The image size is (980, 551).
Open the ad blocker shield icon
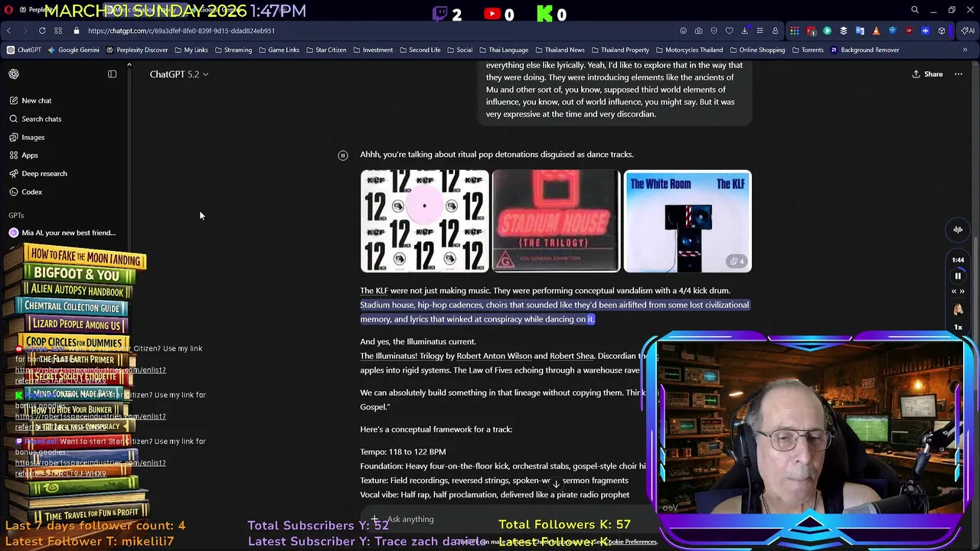click(x=714, y=31)
